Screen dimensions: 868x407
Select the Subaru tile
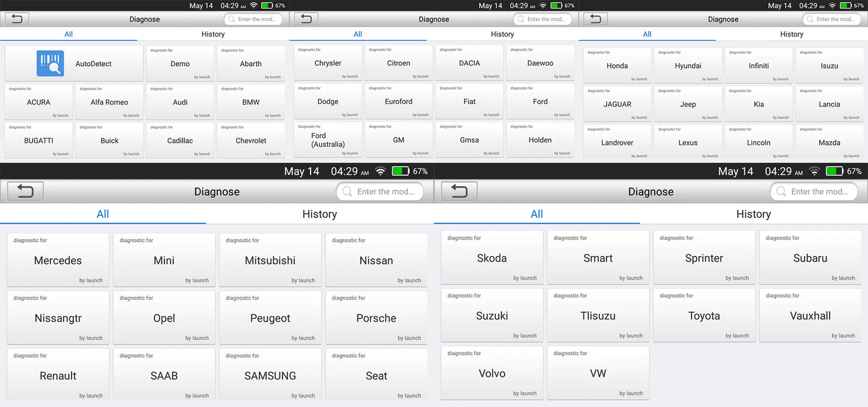810,258
